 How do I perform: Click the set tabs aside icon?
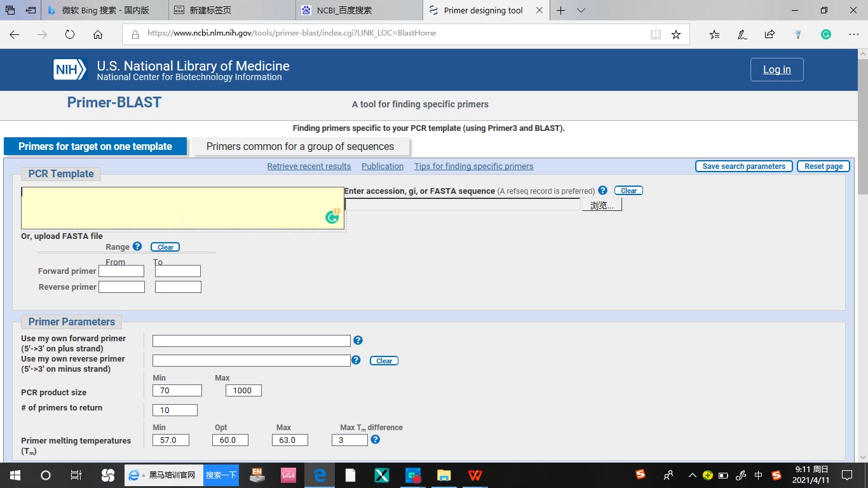31,10
